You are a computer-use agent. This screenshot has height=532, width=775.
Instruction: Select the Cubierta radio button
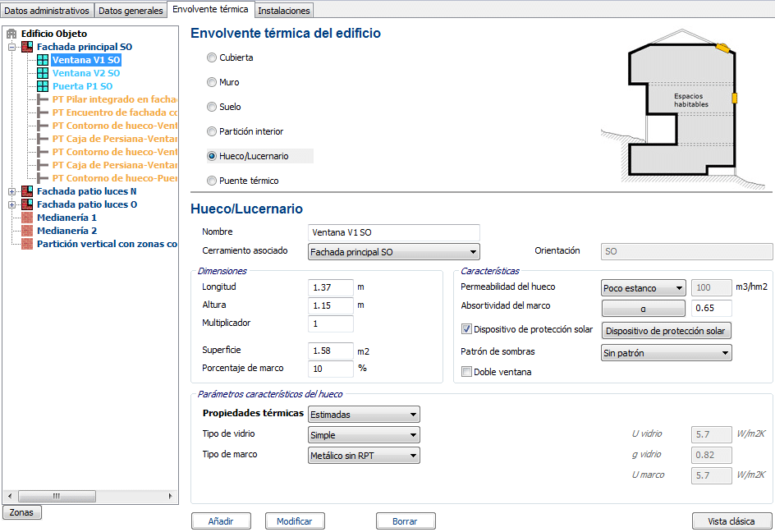[212, 58]
